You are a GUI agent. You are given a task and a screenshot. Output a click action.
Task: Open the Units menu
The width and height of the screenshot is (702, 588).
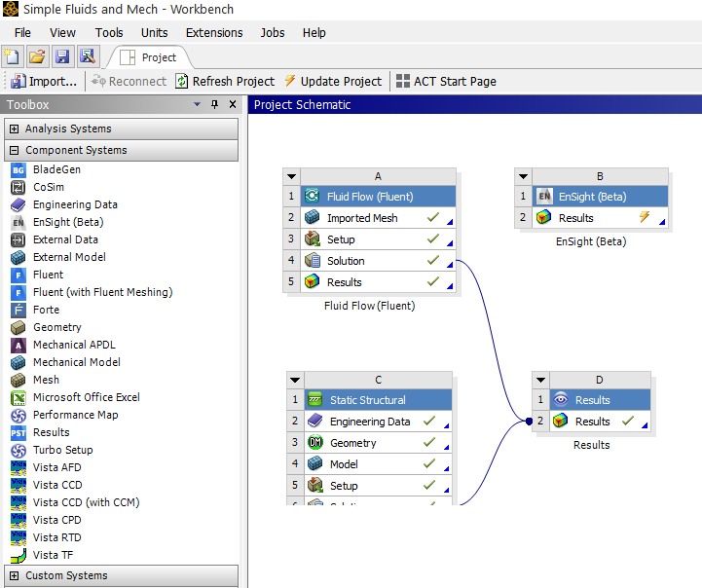point(155,33)
